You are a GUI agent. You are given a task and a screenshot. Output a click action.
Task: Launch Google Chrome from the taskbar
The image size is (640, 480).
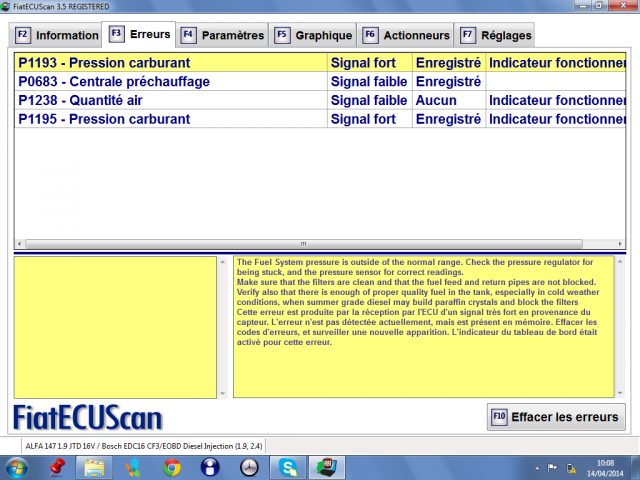pyautogui.click(x=172, y=468)
